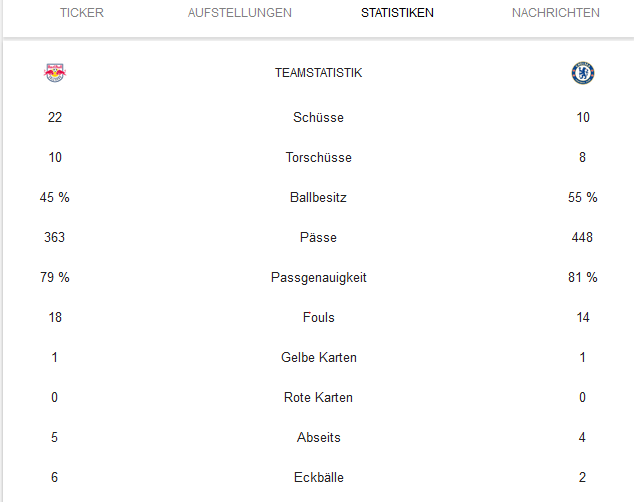Open the Aufstellungen tab
The height and width of the screenshot is (502, 634).
tap(239, 13)
